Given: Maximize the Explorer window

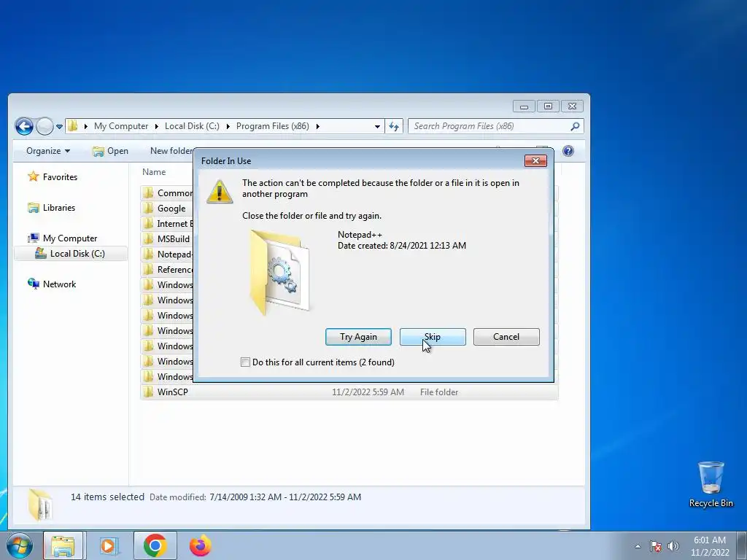Looking at the screenshot, I should [548, 106].
